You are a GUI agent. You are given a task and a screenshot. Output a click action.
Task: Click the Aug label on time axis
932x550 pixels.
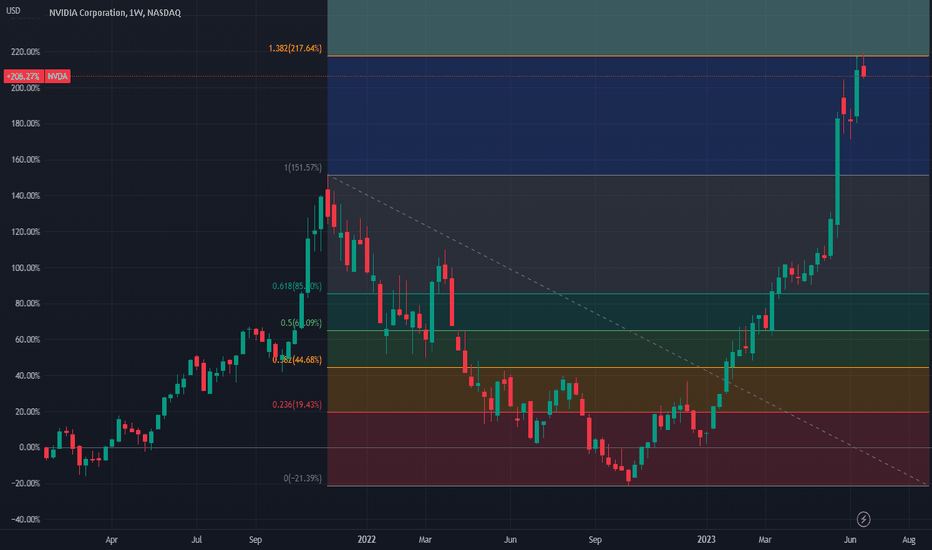point(908,540)
